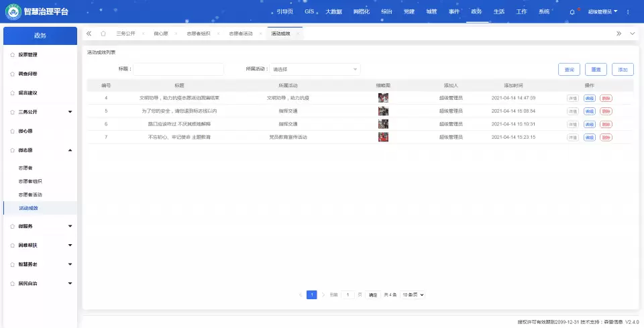Go to previous page arrow in pagination

[x=301, y=294]
